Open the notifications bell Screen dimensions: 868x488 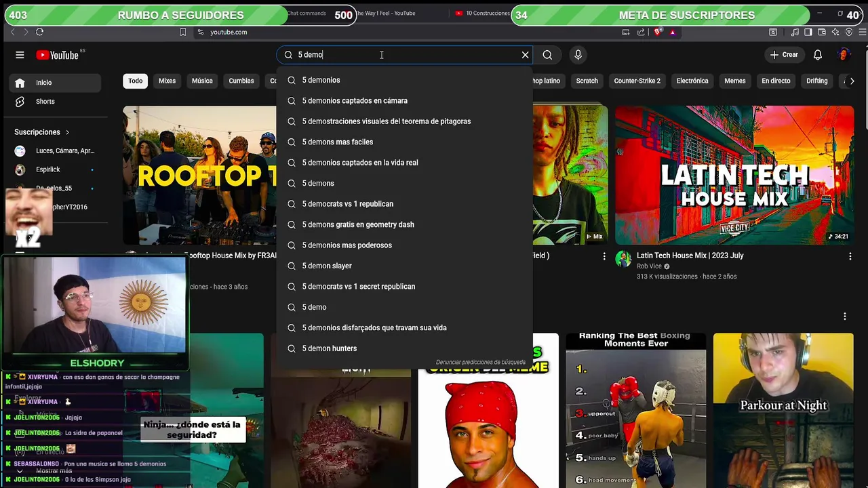(x=818, y=55)
